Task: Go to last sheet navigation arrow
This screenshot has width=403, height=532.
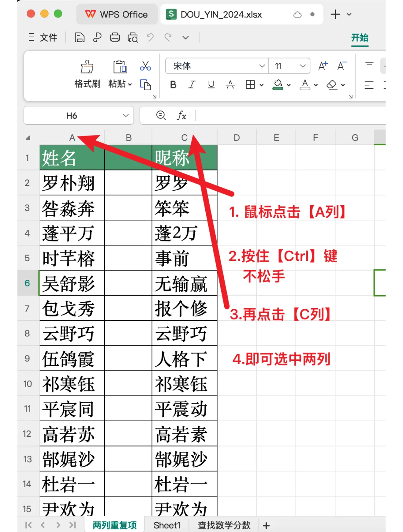Action: point(72,525)
